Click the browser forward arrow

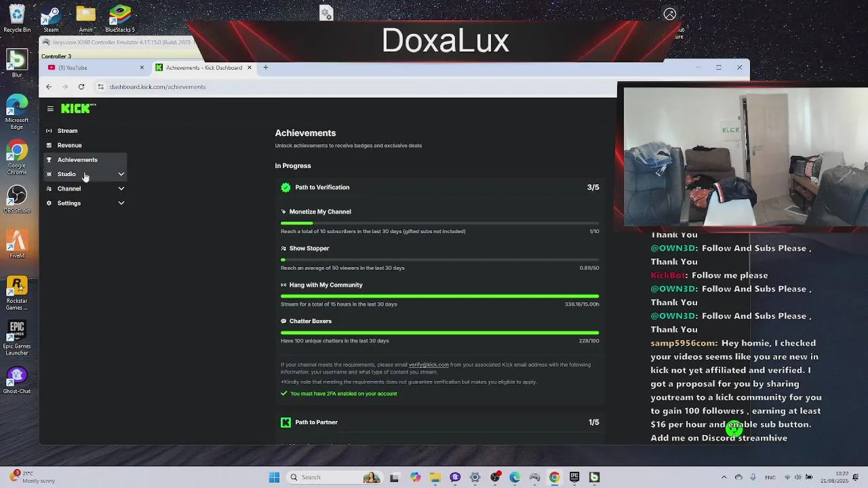click(65, 87)
